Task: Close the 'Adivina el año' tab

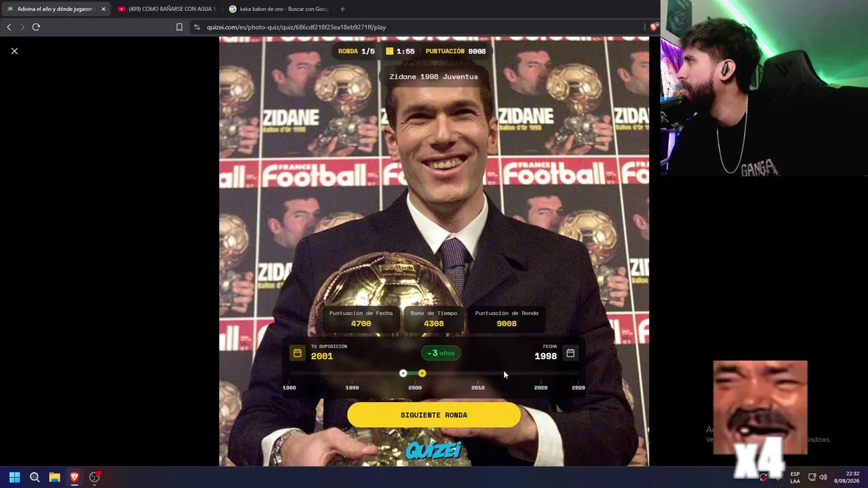Action: pos(103,9)
